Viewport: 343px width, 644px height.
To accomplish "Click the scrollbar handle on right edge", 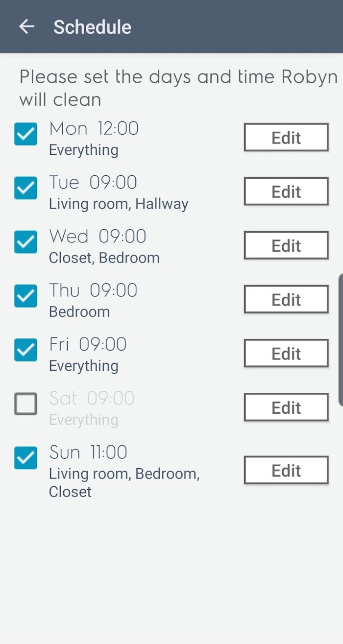I will click(341, 340).
